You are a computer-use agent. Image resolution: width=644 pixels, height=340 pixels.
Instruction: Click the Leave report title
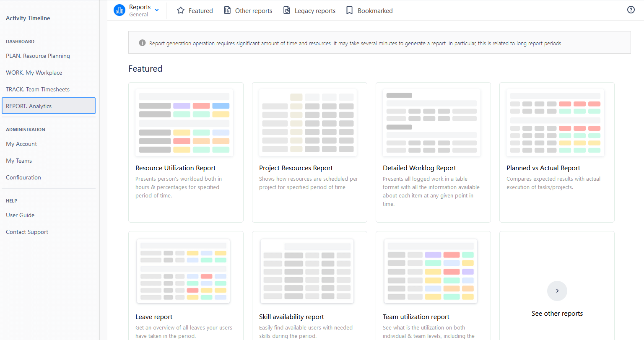coord(154,317)
